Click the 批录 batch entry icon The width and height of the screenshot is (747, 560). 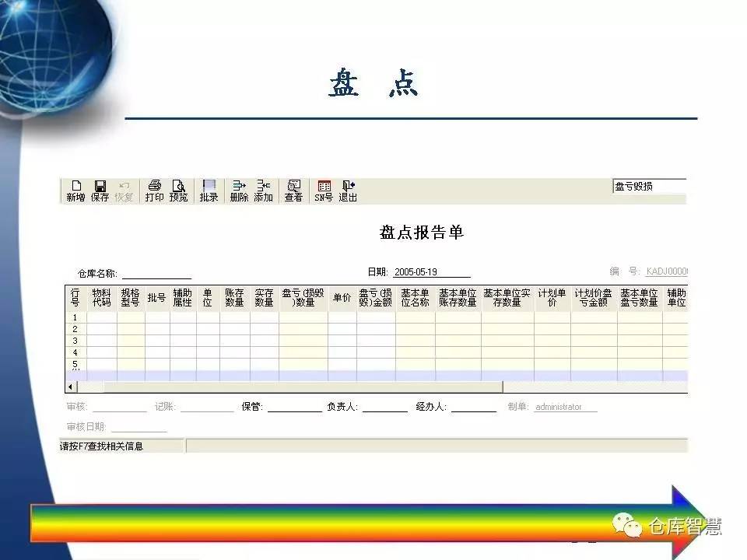click(209, 191)
